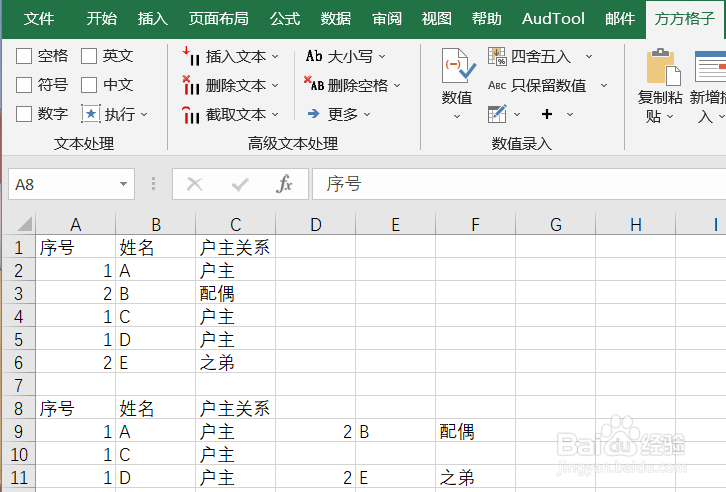
Task: Open the 删除文本 dropdown arrow
Action: click(x=275, y=86)
